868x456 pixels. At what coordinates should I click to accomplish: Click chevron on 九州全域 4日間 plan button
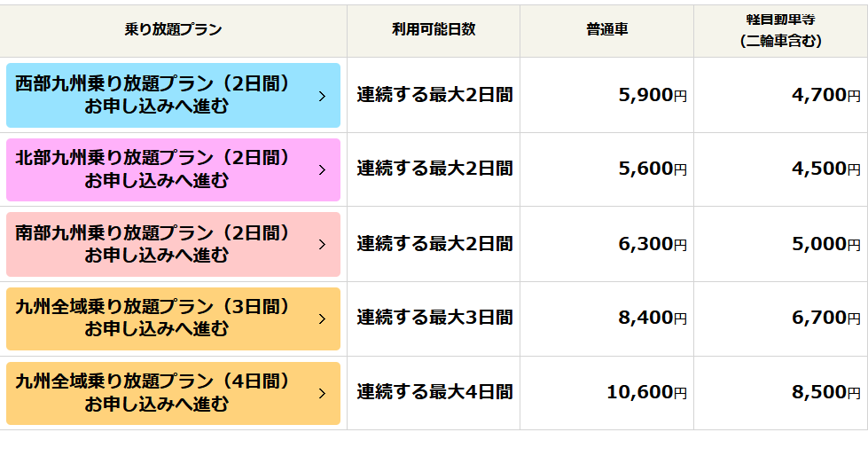(x=322, y=393)
